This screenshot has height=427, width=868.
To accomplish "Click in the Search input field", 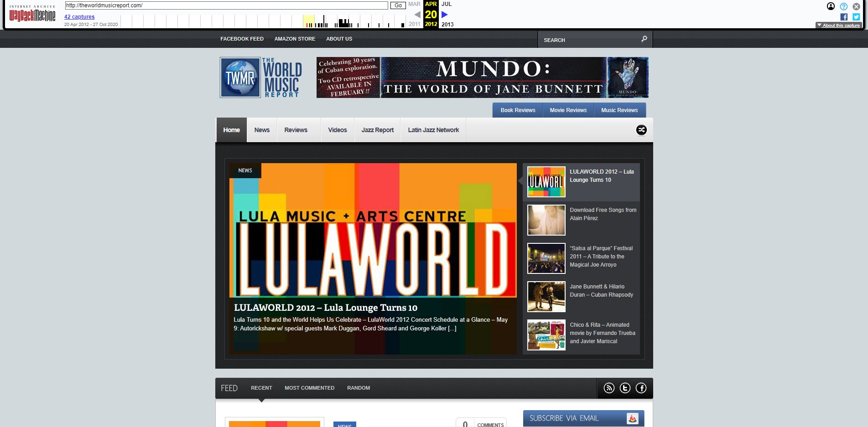I will [x=588, y=40].
